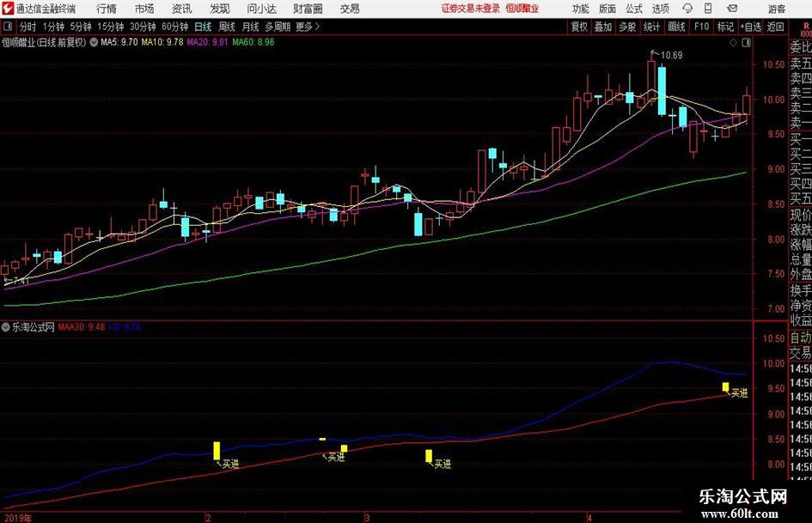This screenshot has height=523, width=812.
Task: Open the 版面 menu
Action: coord(607,9)
